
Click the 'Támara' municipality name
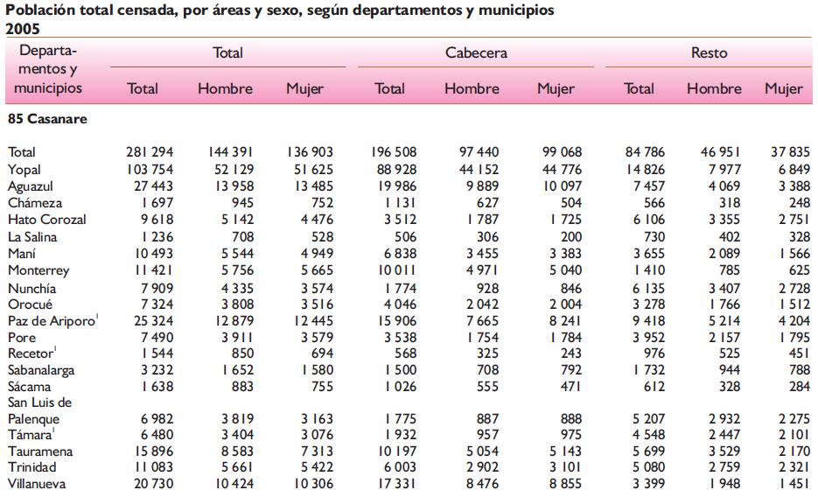tap(30, 435)
